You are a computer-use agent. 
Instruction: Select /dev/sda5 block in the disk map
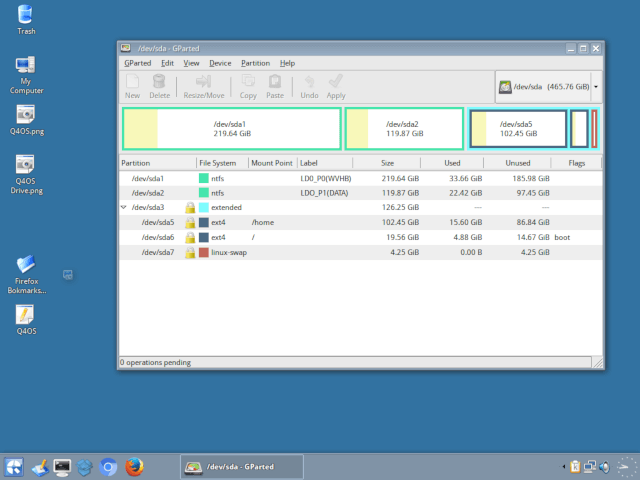(x=518, y=129)
